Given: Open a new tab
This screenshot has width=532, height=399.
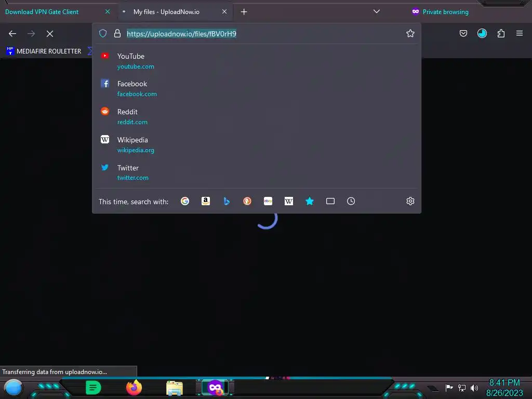Looking at the screenshot, I should (244, 12).
